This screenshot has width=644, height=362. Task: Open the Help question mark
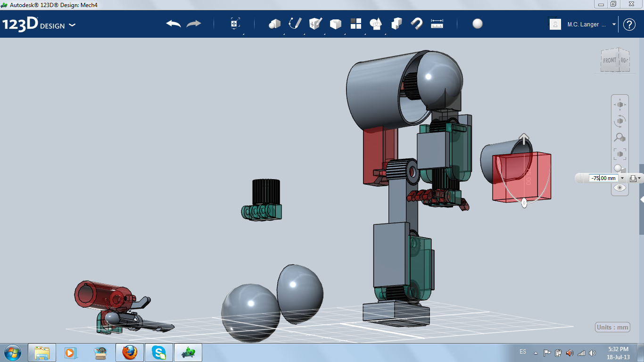[629, 25]
